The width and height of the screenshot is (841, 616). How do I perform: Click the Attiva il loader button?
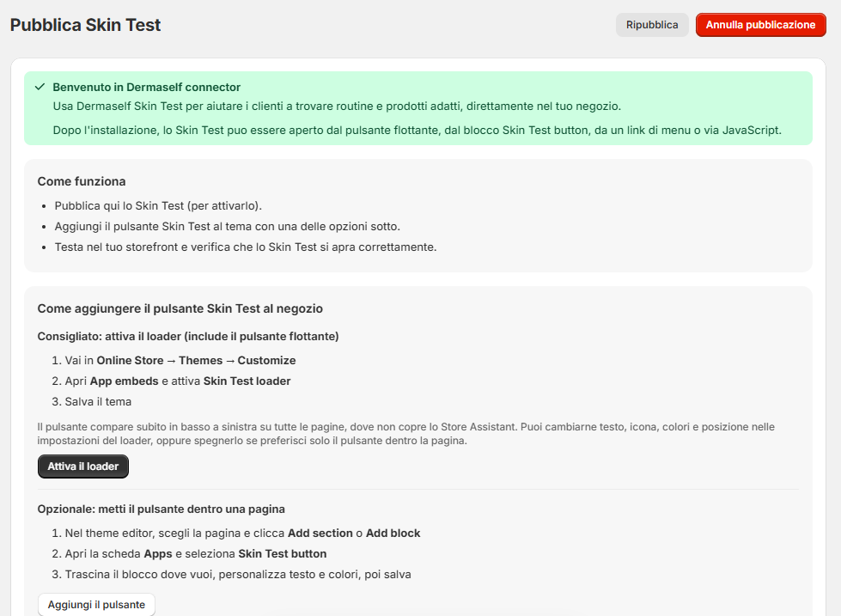[83, 467]
